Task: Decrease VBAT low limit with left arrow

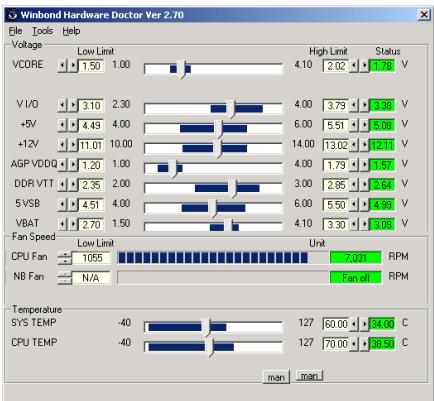Action: click(62, 224)
